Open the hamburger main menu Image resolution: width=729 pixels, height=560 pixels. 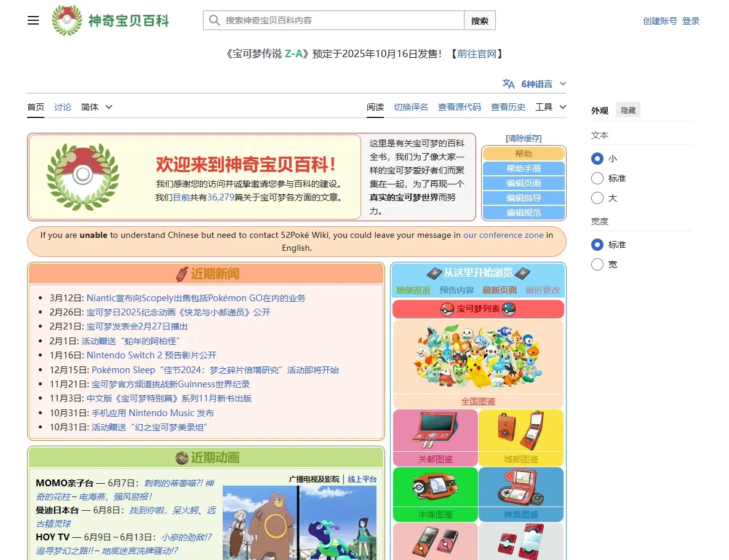(33, 20)
